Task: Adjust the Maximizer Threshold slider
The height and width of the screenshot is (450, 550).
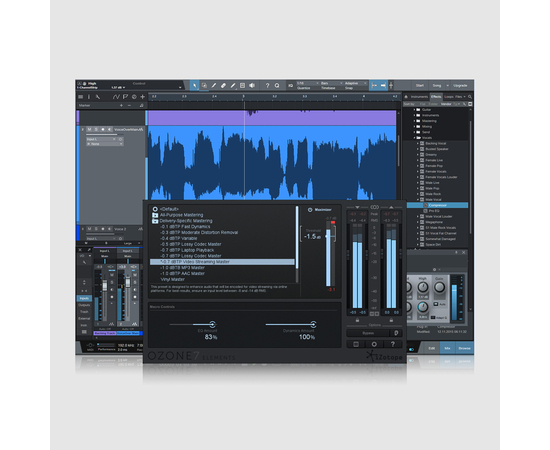Action: coord(328,236)
